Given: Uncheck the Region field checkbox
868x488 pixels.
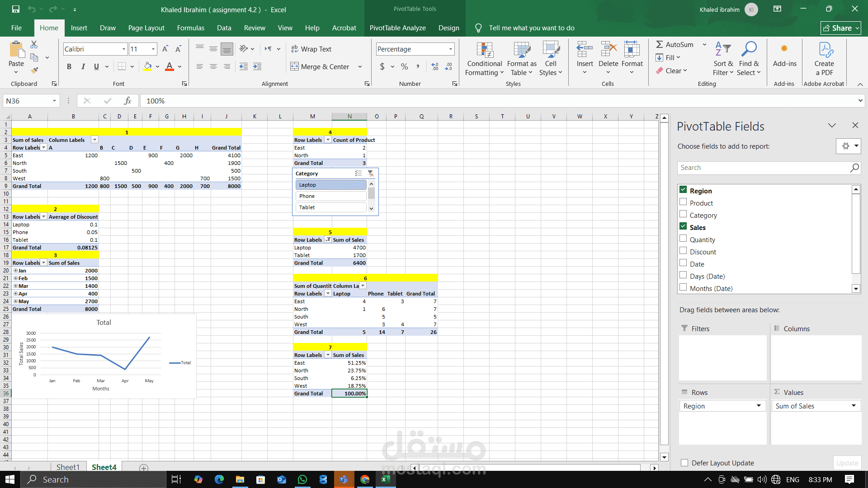Looking at the screenshot, I should (x=683, y=190).
